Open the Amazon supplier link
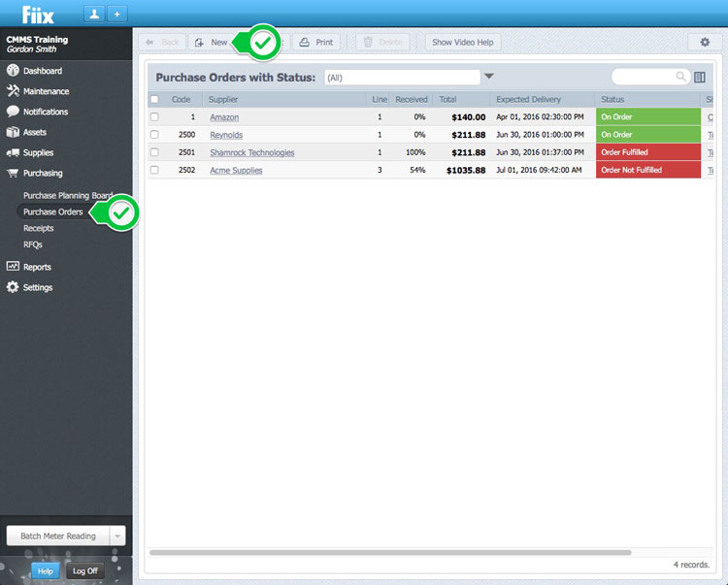The width and height of the screenshot is (728, 585). point(224,117)
